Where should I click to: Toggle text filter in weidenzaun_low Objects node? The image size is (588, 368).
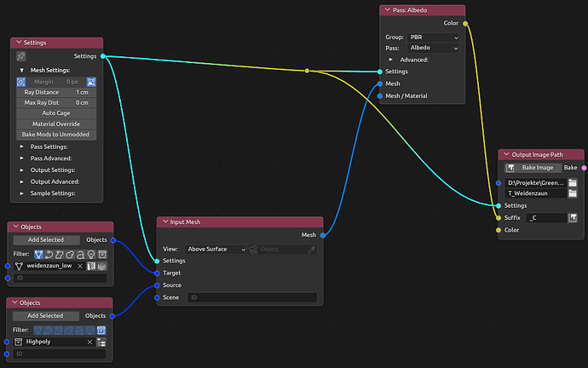81,255
